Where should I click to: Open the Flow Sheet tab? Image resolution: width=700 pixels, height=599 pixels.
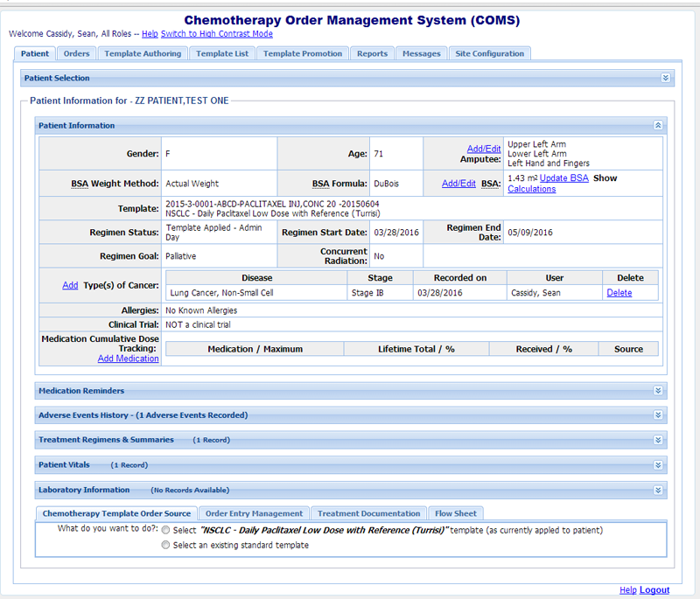click(456, 513)
